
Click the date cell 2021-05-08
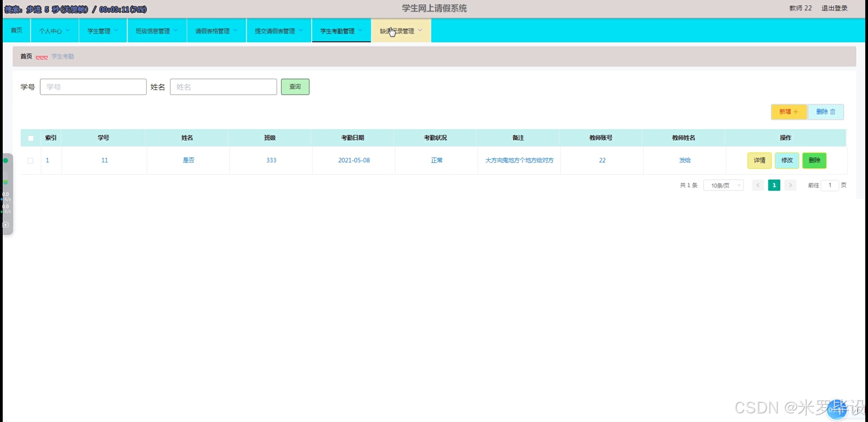pos(354,161)
